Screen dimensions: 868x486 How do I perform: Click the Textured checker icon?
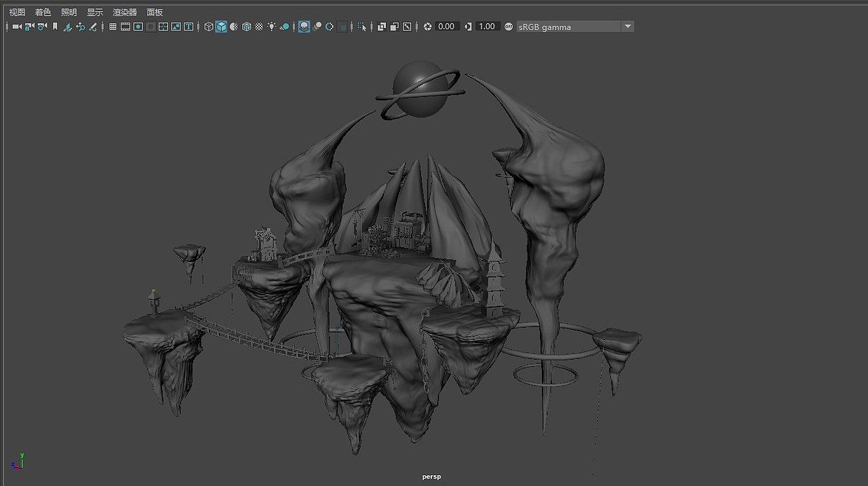click(x=259, y=26)
